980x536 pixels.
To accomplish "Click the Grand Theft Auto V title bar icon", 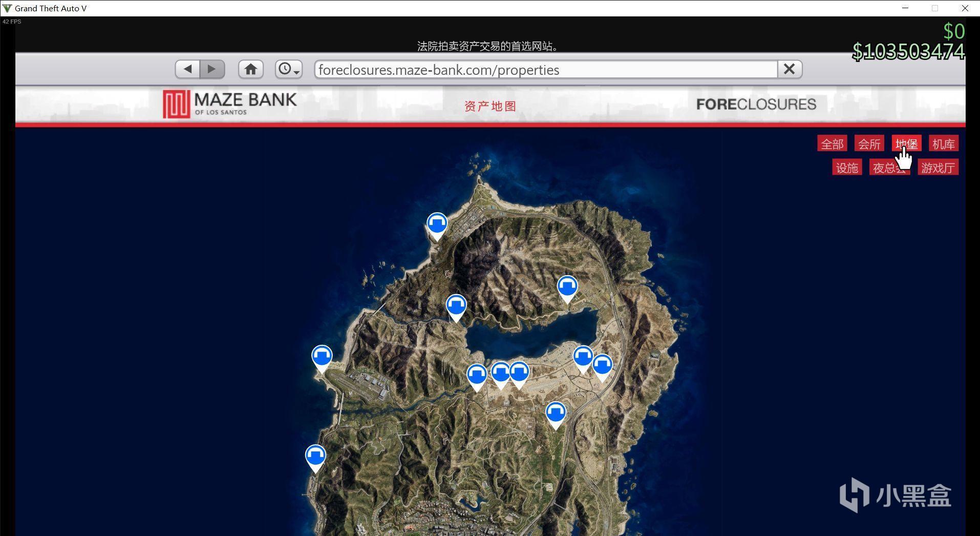I will [7, 8].
